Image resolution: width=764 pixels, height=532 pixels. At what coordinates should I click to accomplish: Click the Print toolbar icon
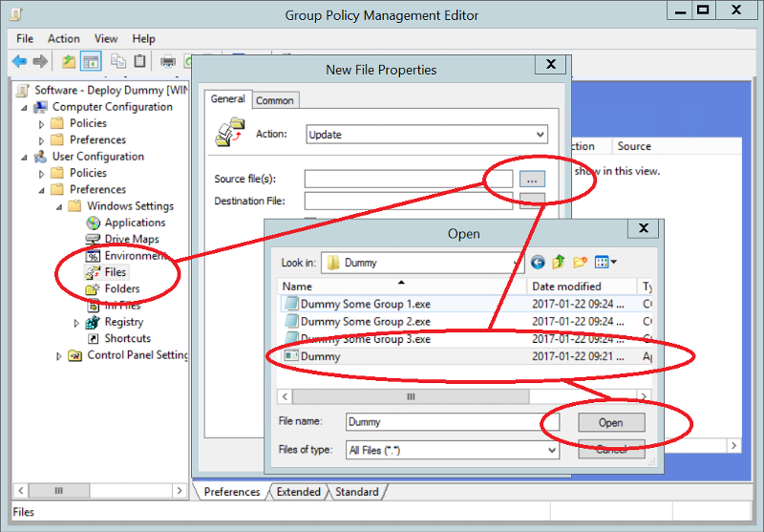(168, 61)
